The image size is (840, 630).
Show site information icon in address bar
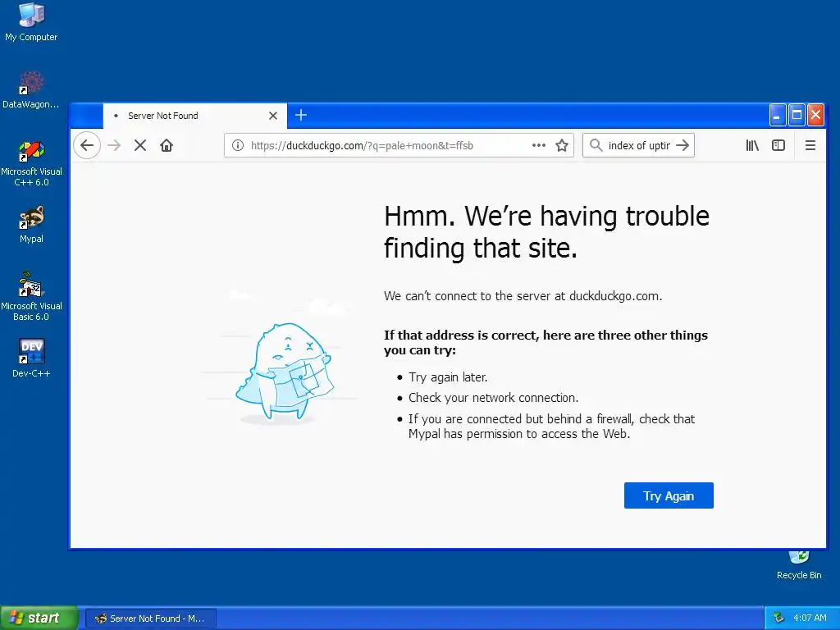(x=238, y=145)
